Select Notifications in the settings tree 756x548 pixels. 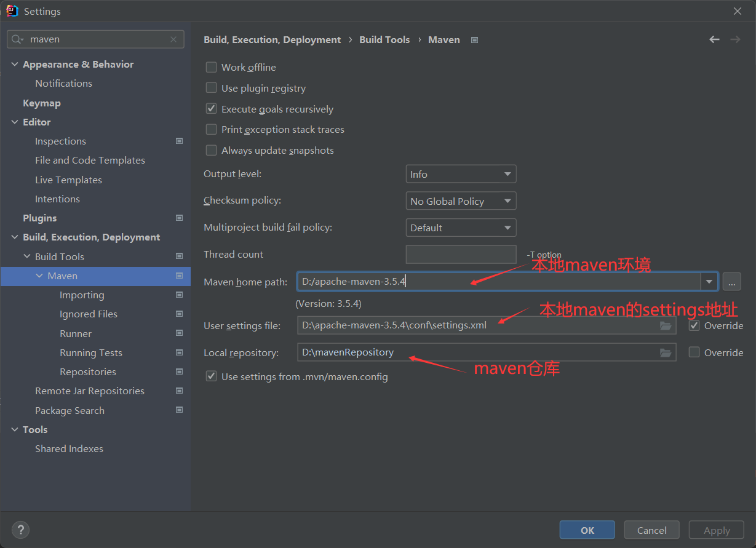pyautogui.click(x=63, y=84)
